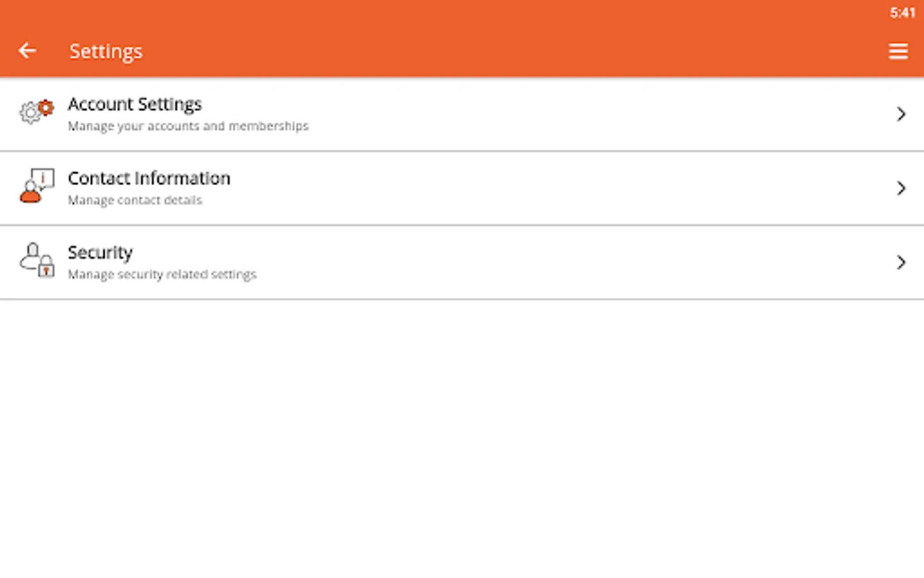
Task: Tap the back arrow icon
Action: tap(27, 50)
